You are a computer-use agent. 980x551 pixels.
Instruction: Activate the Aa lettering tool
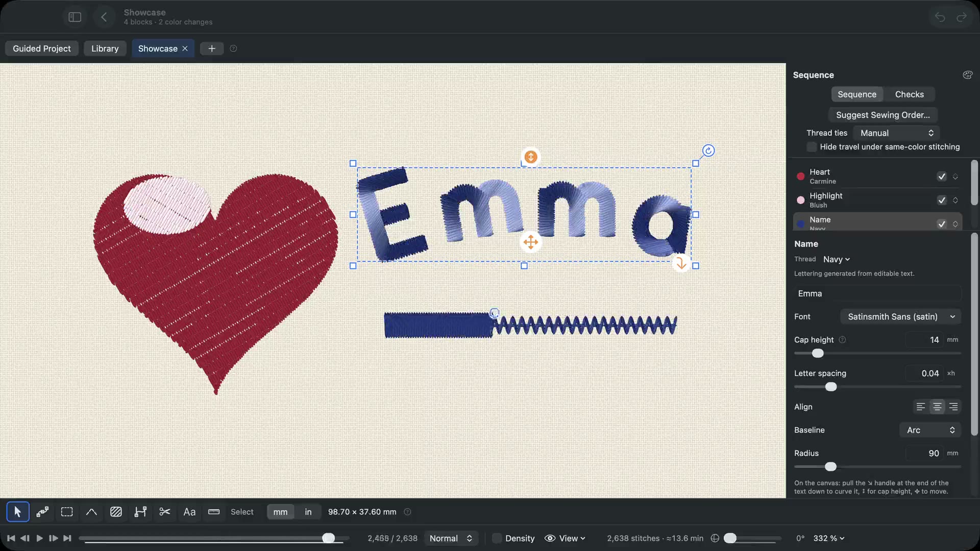pyautogui.click(x=189, y=512)
